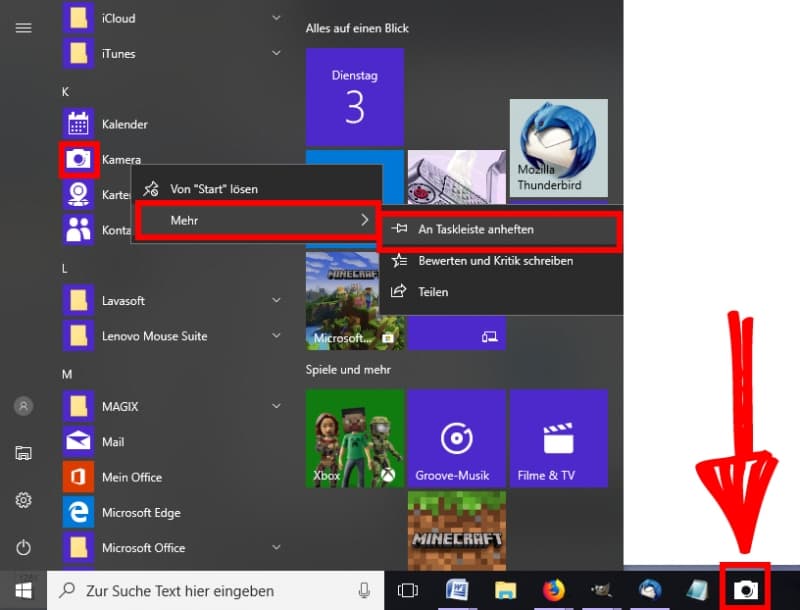Open the user account icon

23,406
